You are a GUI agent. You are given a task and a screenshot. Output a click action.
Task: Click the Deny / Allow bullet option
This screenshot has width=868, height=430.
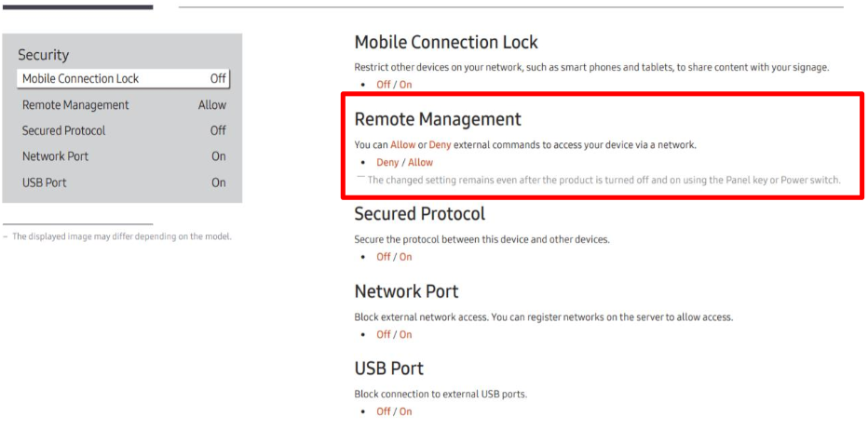404,163
